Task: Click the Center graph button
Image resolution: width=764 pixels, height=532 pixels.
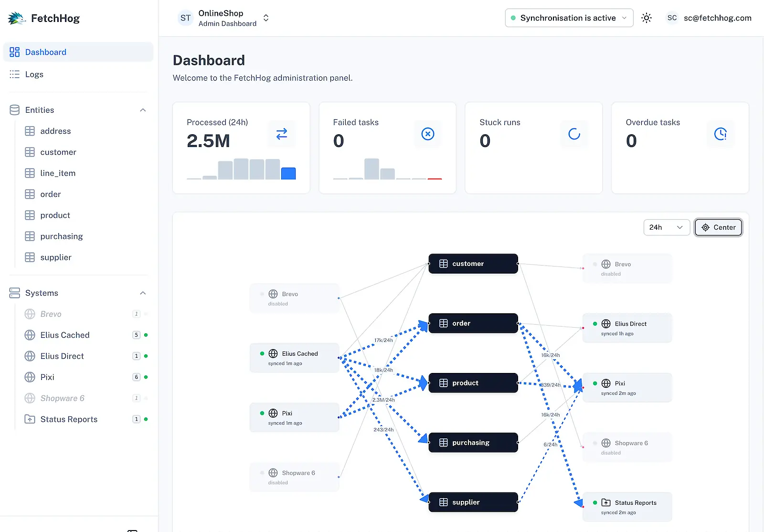Action: [x=719, y=227]
